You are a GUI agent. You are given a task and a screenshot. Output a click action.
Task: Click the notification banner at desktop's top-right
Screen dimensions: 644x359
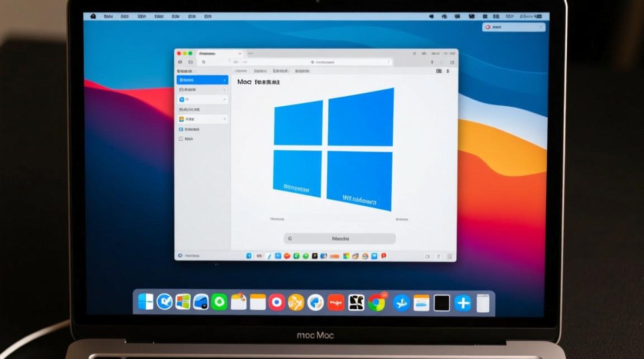[x=514, y=27]
